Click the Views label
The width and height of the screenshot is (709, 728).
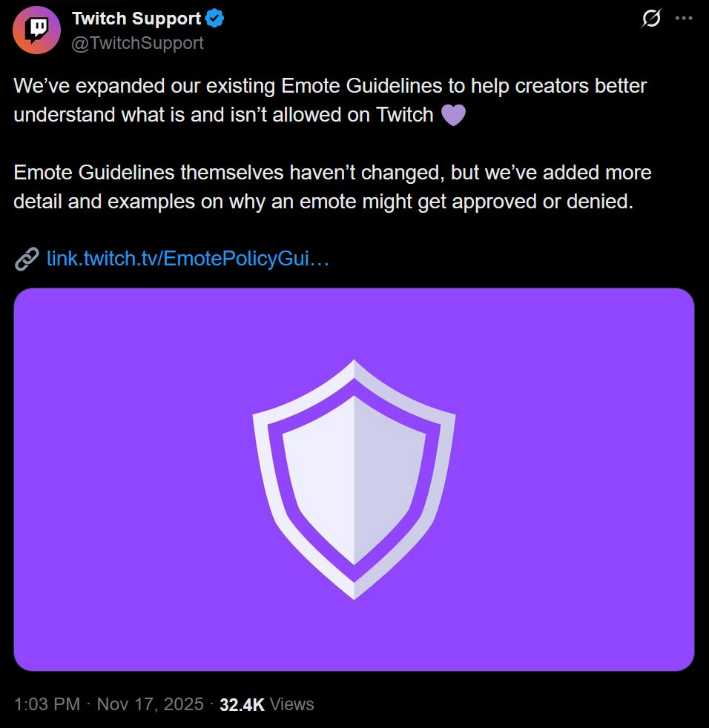pyautogui.click(x=291, y=704)
